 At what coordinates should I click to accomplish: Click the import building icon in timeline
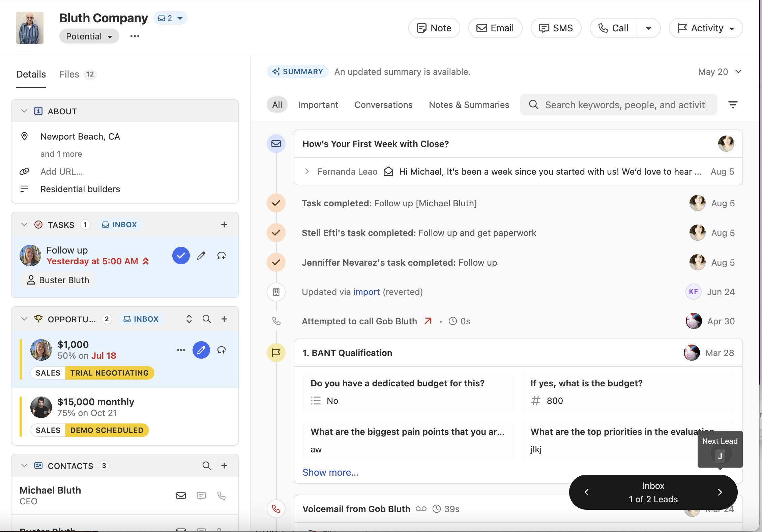click(276, 292)
